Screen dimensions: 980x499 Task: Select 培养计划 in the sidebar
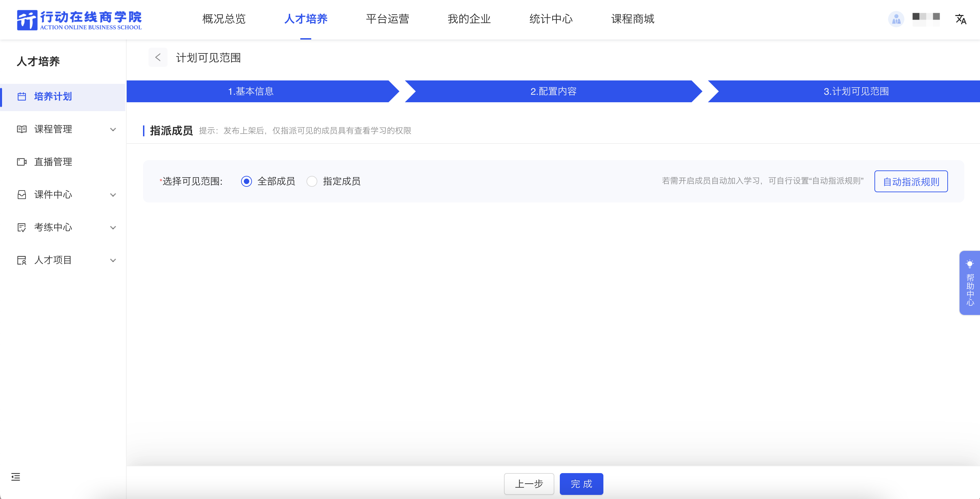click(x=63, y=97)
